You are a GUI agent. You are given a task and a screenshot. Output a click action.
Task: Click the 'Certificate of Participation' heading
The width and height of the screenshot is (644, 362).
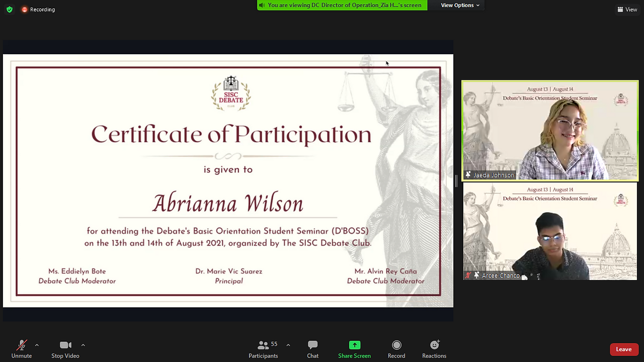tap(231, 134)
